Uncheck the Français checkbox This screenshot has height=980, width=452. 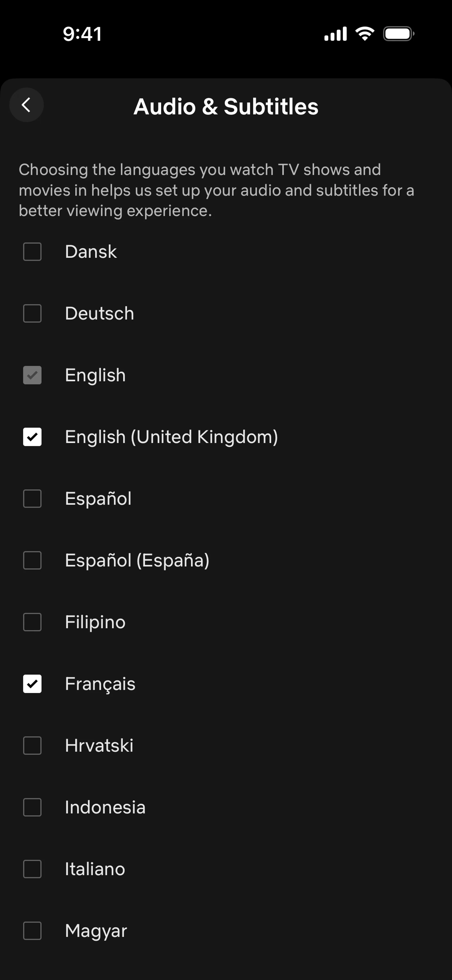(x=32, y=684)
